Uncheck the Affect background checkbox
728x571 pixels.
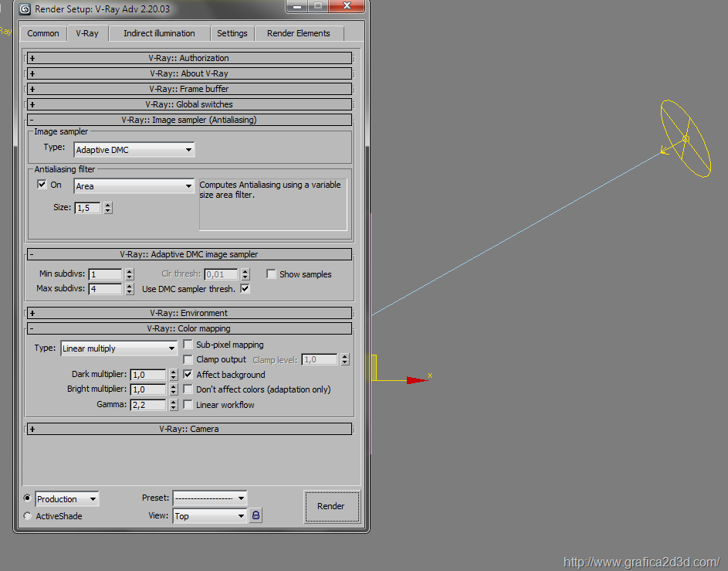click(x=188, y=375)
